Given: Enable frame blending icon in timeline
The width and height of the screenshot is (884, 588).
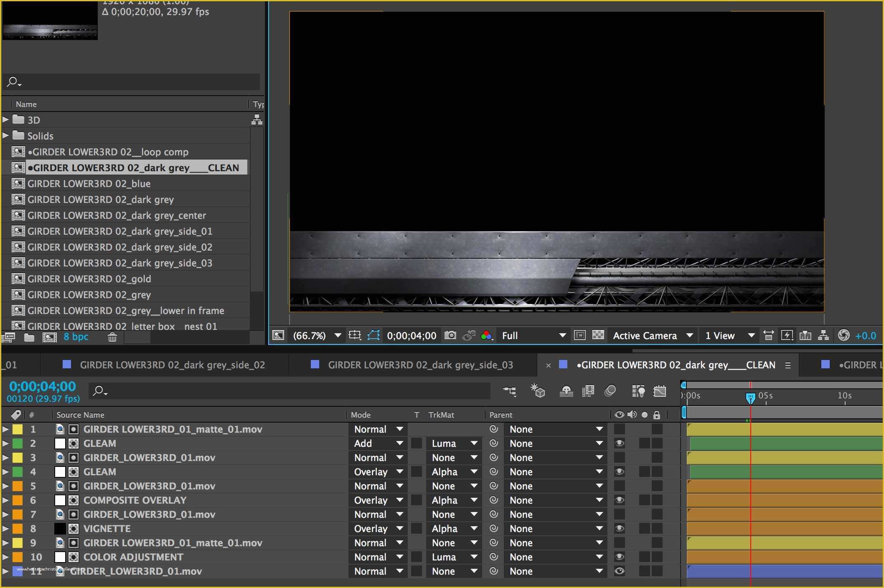Looking at the screenshot, I should 588,391.
